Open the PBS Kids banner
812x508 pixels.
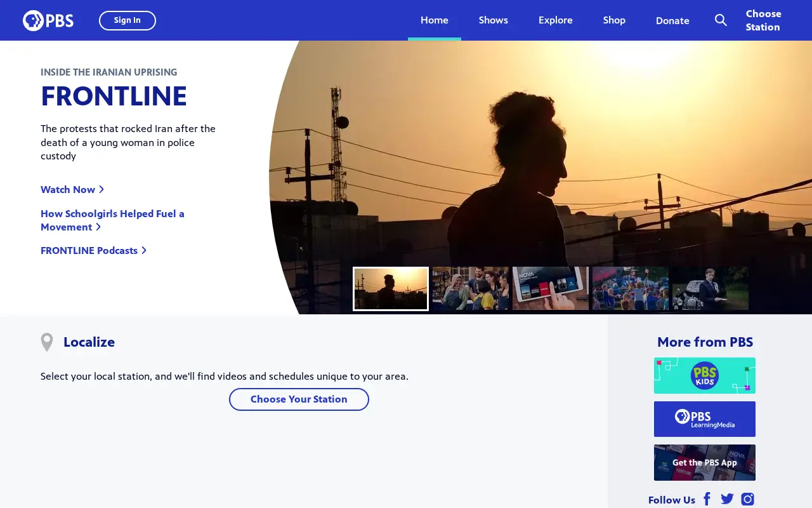pos(705,375)
